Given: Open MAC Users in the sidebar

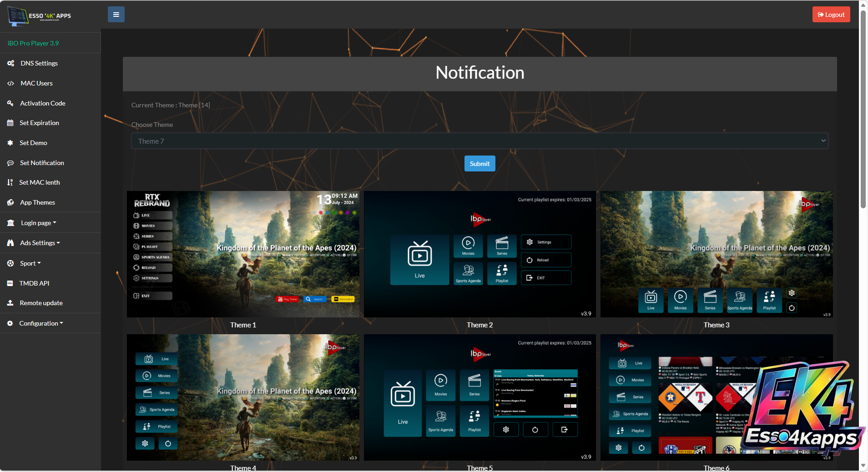Looking at the screenshot, I should 36,83.
